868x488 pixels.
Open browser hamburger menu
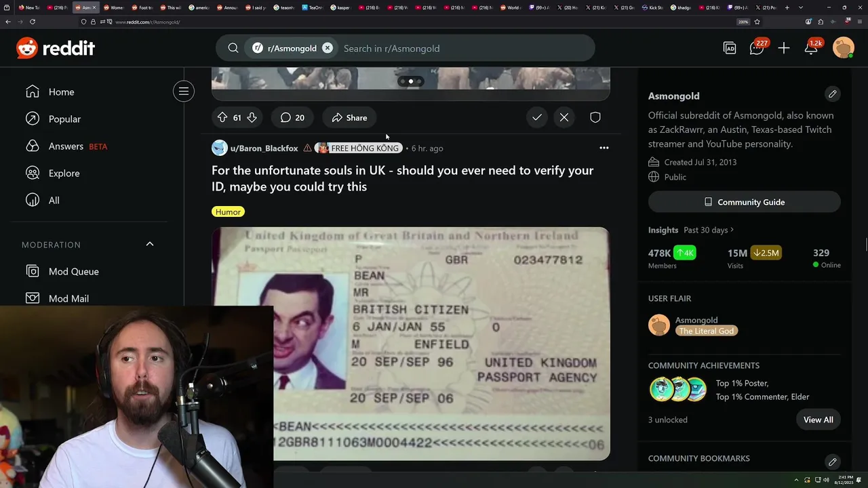[860, 22]
